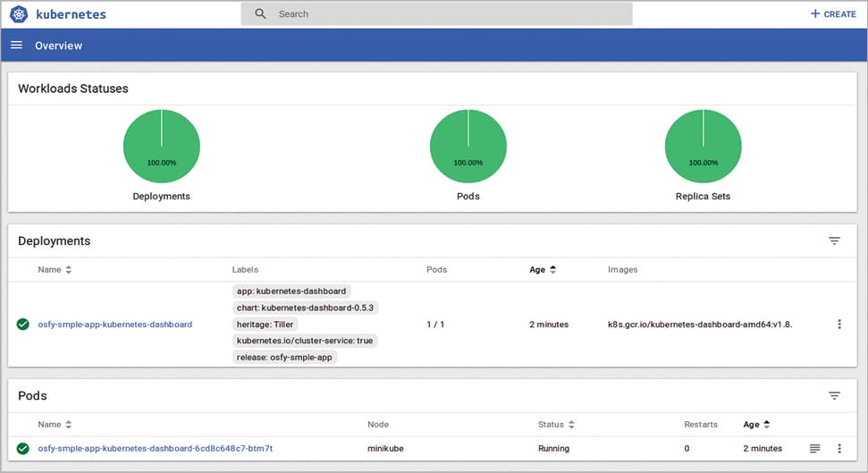Open osfy-smple-app-kubernetes-dashboard deployment link
Viewport: 868px width, 473px height.
click(114, 325)
